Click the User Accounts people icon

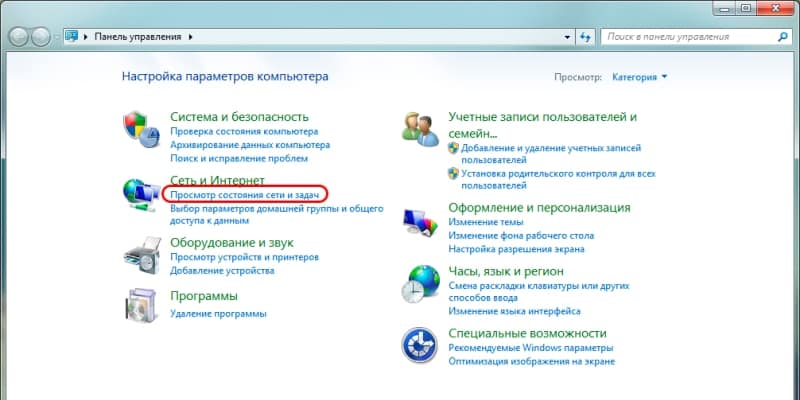[420, 129]
